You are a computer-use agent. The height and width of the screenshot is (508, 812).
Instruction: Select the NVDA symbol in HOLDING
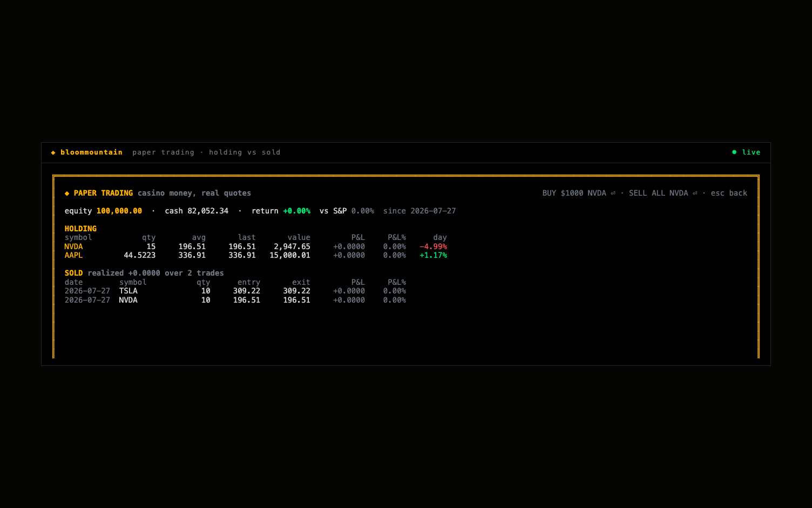(x=73, y=247)
